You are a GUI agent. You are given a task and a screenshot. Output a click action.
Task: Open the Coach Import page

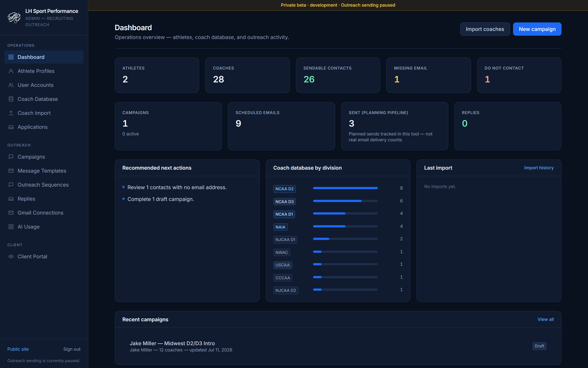44,113
